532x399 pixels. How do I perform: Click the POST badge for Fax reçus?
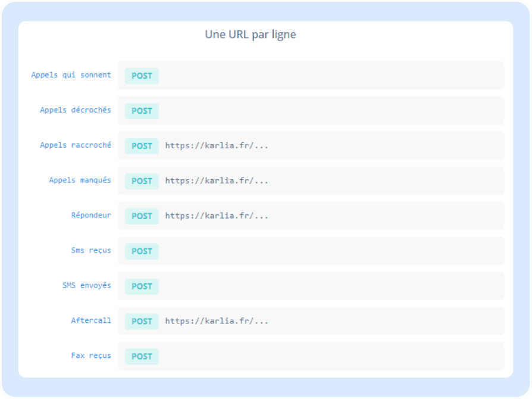click(142, 357)
